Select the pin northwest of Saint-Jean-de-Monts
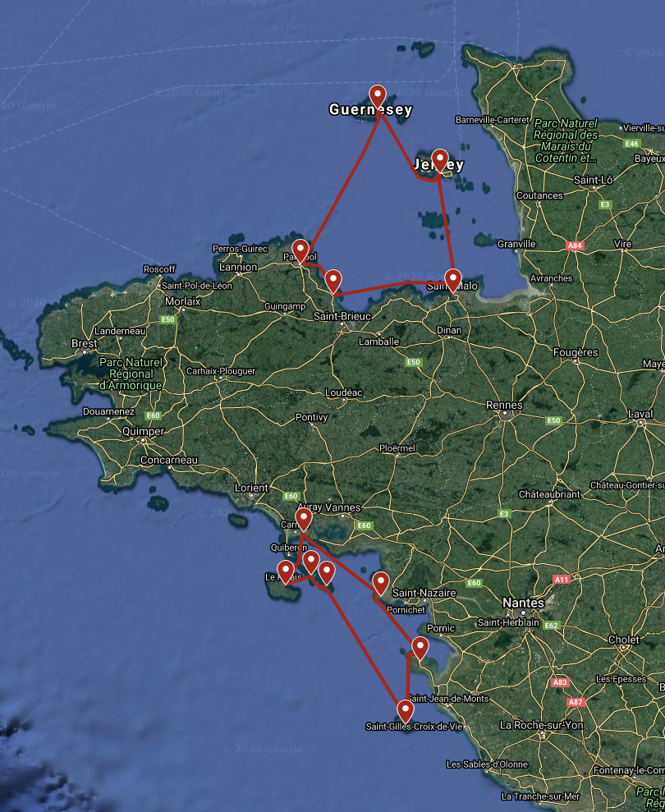The width and height of the screenshot is (665, 812). (x=420, y=649)
